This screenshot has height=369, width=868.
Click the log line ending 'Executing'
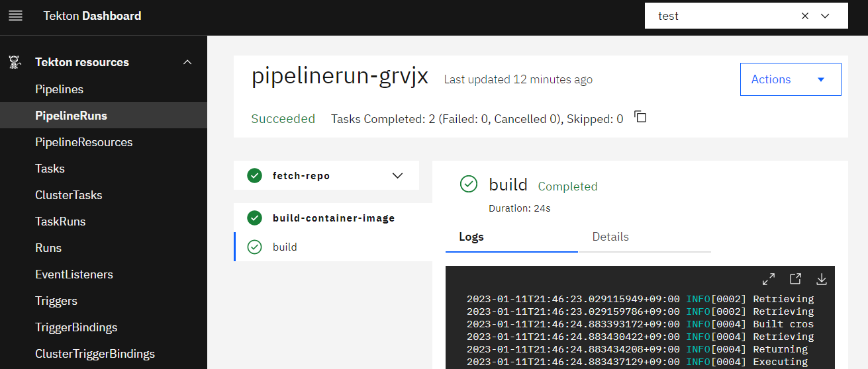(x=637, y=362)
